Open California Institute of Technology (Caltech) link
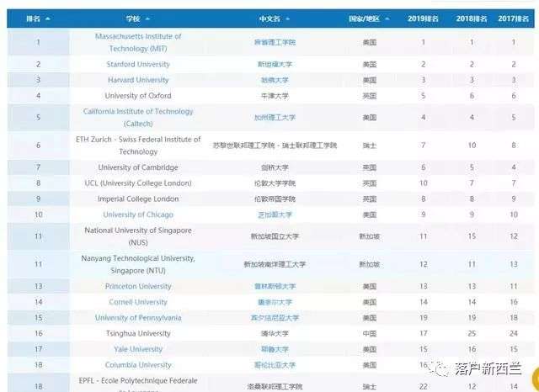Viewport: 539px width, 392px height. click(138, 118)
